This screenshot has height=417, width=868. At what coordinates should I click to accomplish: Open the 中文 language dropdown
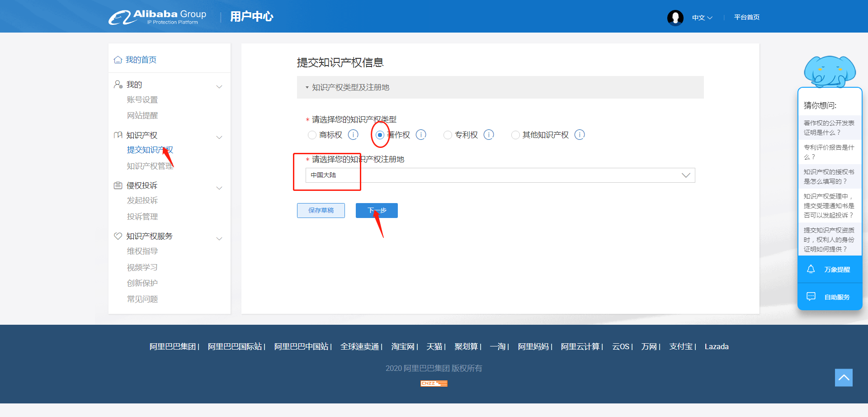point(702,18)
